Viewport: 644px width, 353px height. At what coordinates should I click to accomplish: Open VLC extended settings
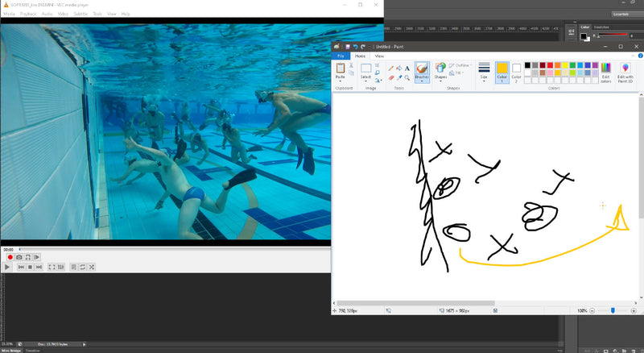click(61, 267)
